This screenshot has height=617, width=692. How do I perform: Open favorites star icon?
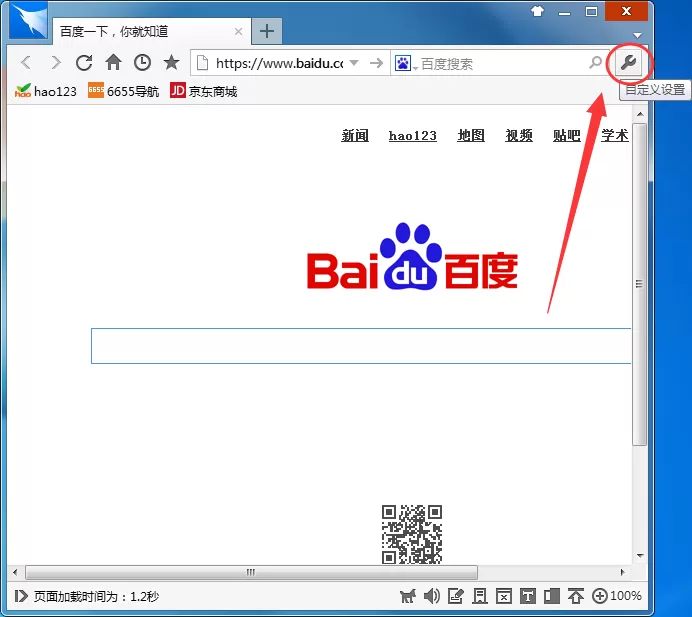[x=171, y=63]
